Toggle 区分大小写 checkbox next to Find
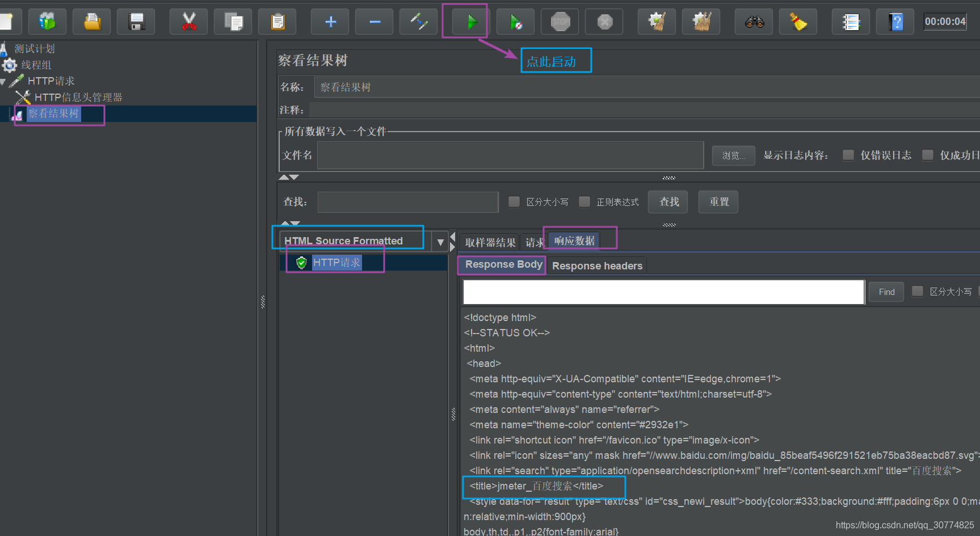This screenshot has width=980, height=536. [918, 291]
